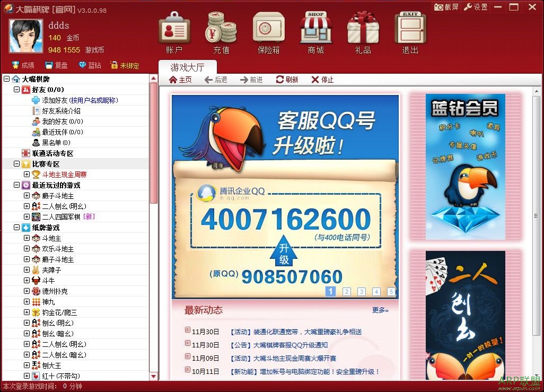Expand the 刨大王 game node
This screenshot has width=544, height=392.
click(x=27, y=365)
